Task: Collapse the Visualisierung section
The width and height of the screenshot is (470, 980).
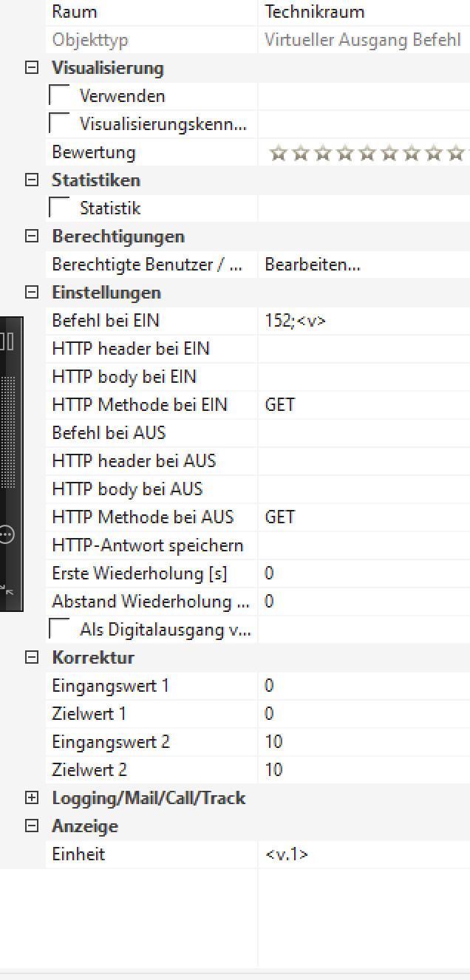Action: click(32, 68)
